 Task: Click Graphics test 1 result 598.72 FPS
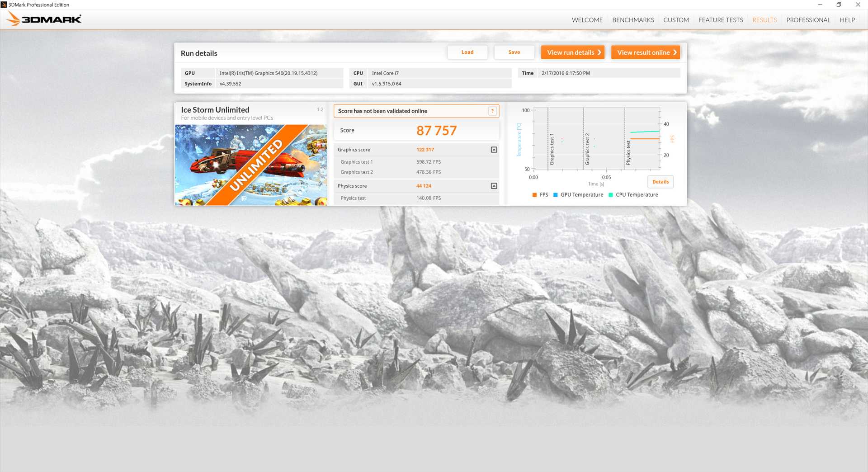pyautogui.click(x=429, y=162)
